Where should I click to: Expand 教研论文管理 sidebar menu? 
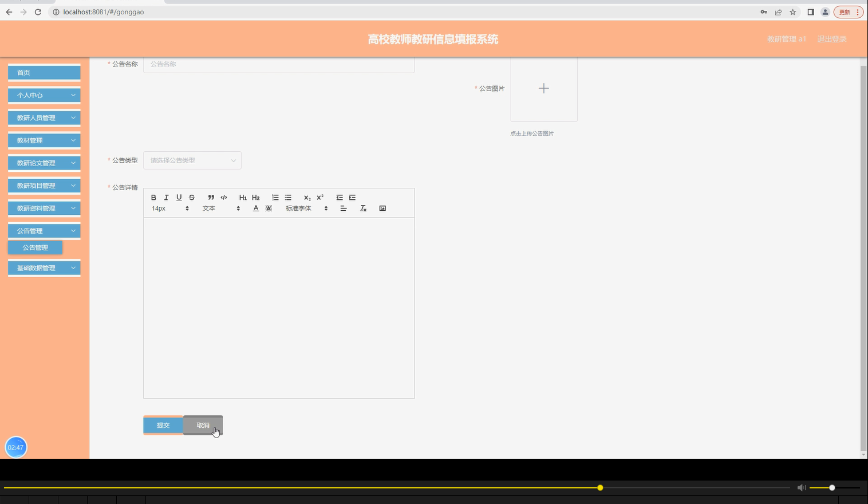click(44, 163)
